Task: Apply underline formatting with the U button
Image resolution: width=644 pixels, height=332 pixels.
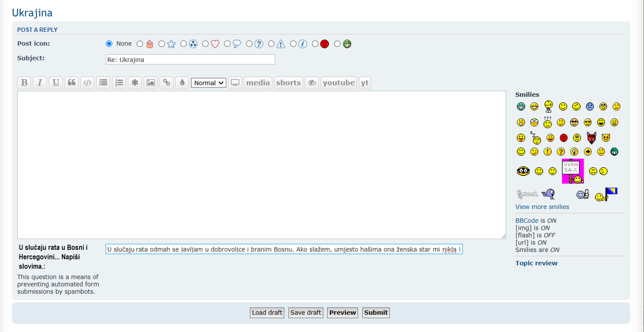Action: [56, 83]
